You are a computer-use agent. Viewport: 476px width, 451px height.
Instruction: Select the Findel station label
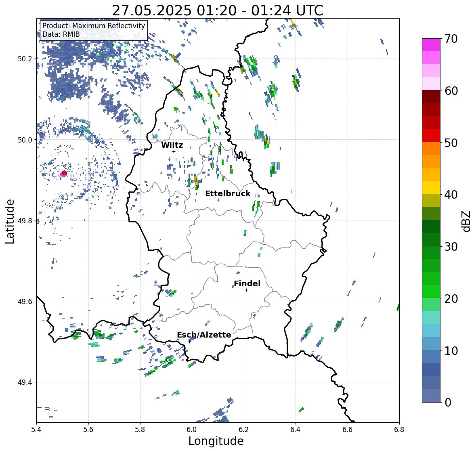pos(247,283)
